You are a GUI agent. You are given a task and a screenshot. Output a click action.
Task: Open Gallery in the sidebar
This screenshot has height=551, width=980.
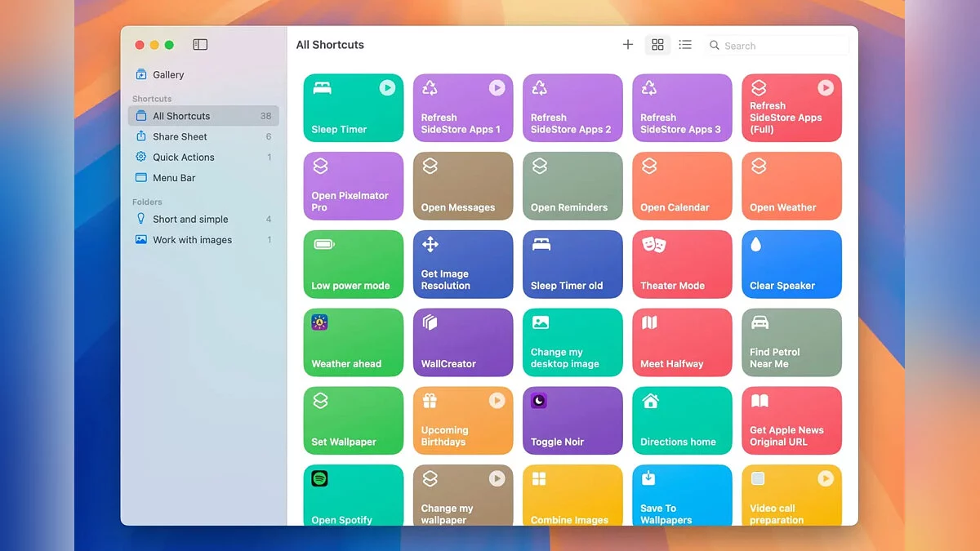pos(168,74)
